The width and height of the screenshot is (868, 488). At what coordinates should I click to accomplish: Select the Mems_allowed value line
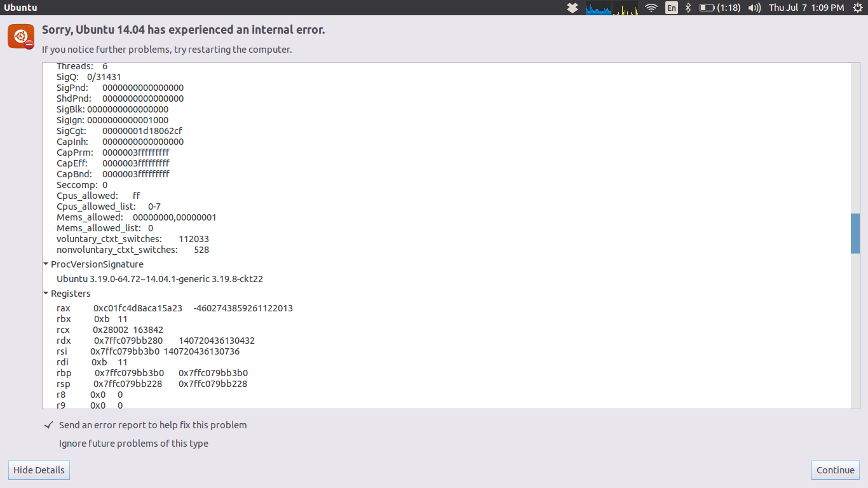(x=137, y=217)
